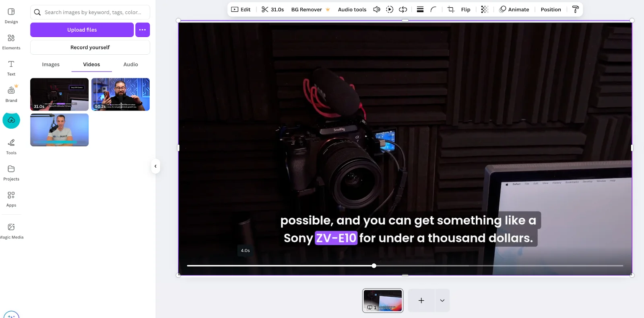Click the copy style paint roller icon

coord(576,9)
